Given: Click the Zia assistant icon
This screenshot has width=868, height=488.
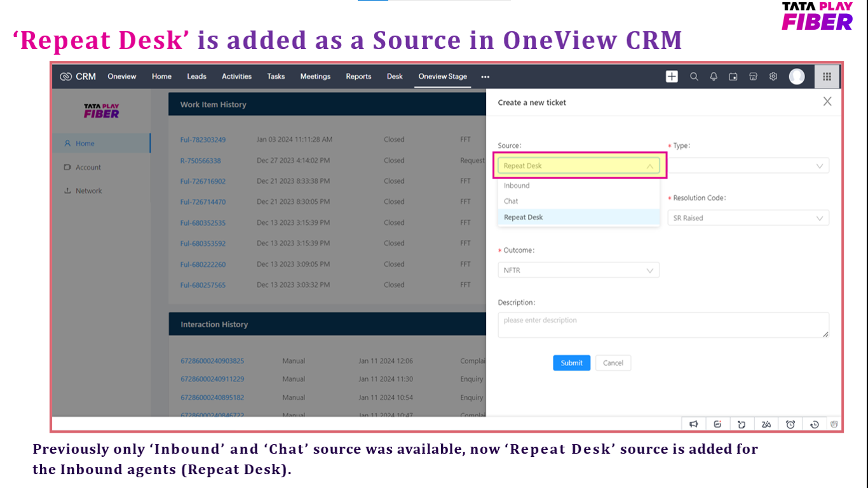Looking at the screenshot, I should click(x=766, y=424).
